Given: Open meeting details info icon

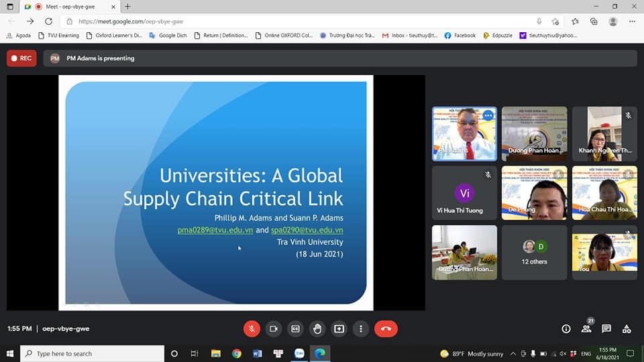Looking at the screenshot, I should [566, 328].
